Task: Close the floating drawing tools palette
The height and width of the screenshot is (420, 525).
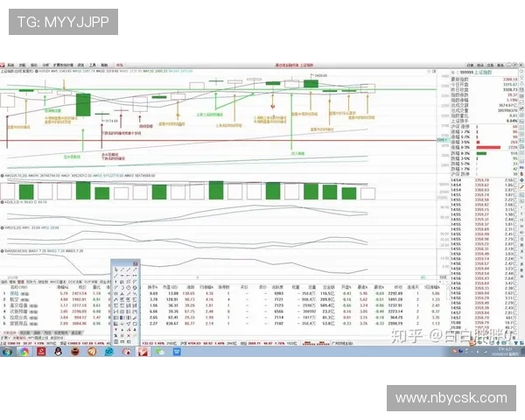Action: [136, 263]
